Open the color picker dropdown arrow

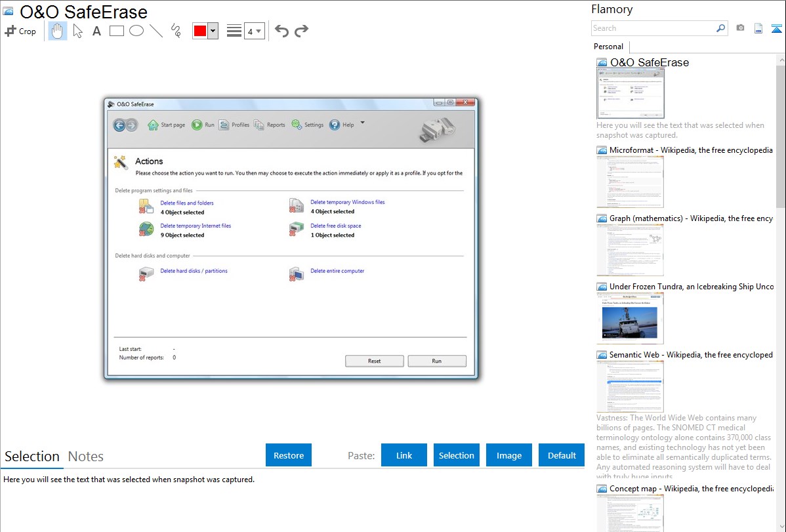pyautogui.click(x=213, y=31)
